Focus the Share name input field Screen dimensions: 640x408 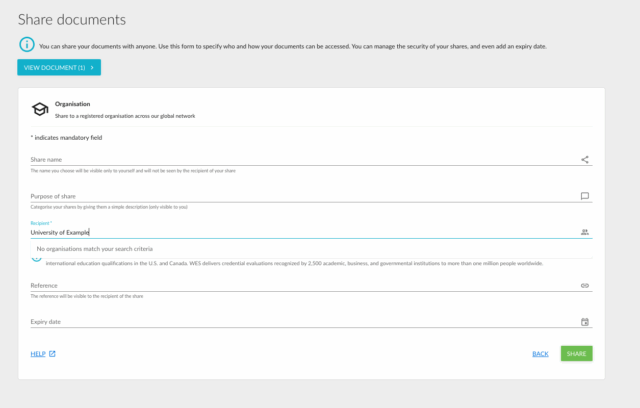tap(300, 159)
